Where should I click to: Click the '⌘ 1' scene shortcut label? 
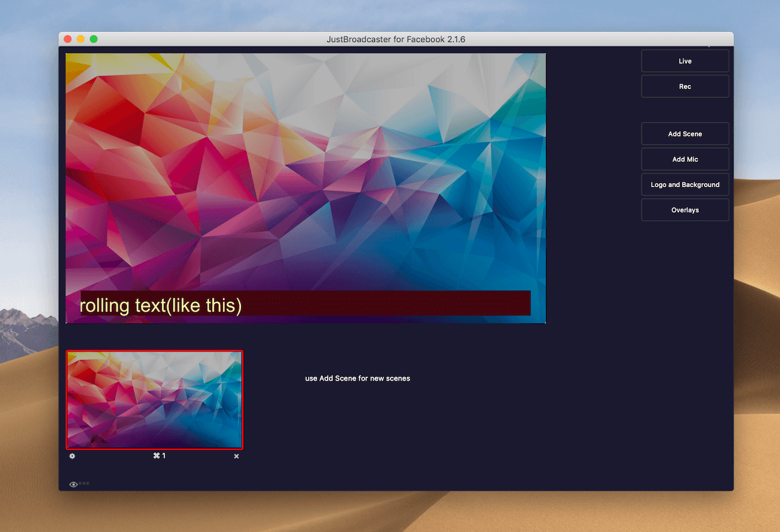click(159, 456)
